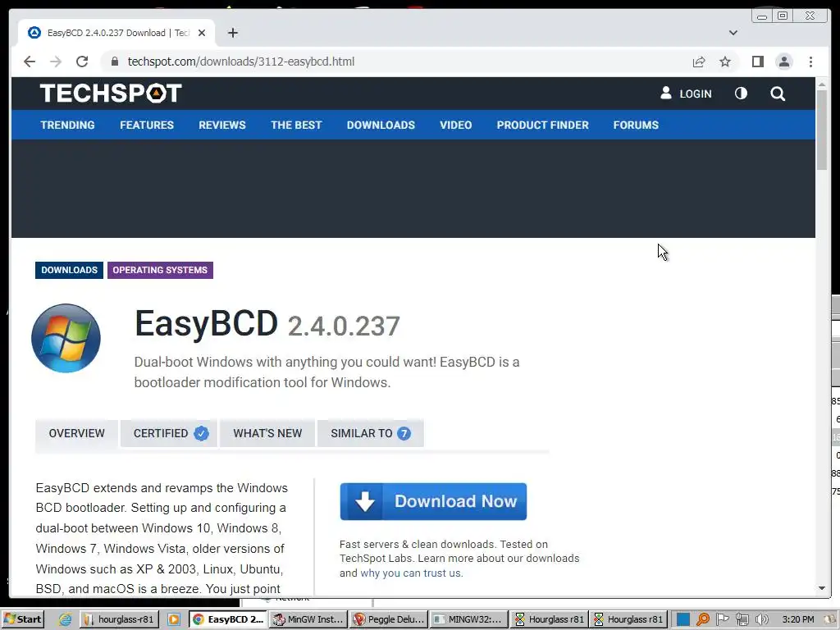Viewport: 840px width, 630px height.
Task: Switch to the WHAT'S NEW tab
Action: click(267, 433)
